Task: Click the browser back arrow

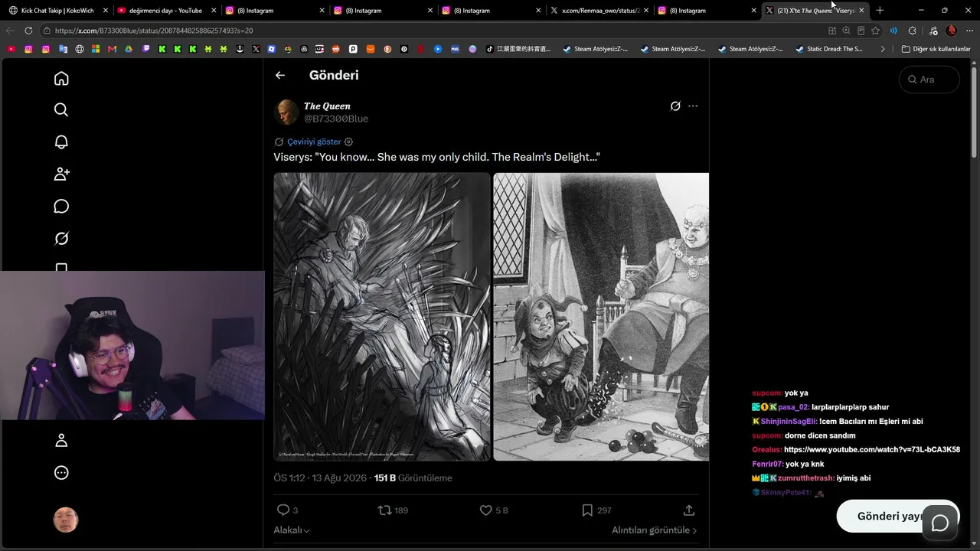Action: coord(10,31)
